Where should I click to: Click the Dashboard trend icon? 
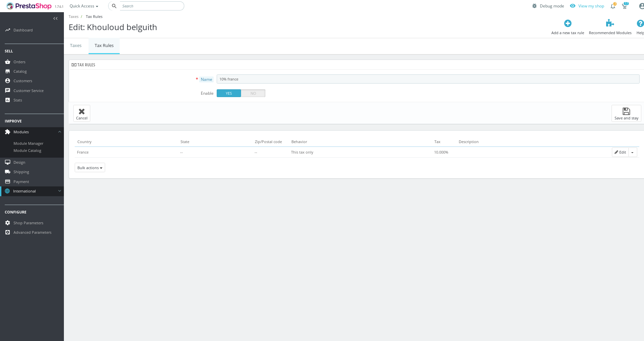[x=7, y=30]
